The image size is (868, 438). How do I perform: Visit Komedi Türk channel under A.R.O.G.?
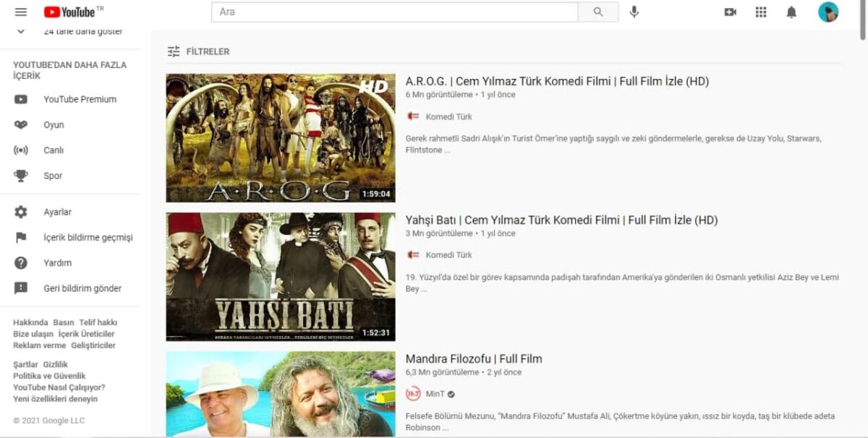click(x=448, y=117)
